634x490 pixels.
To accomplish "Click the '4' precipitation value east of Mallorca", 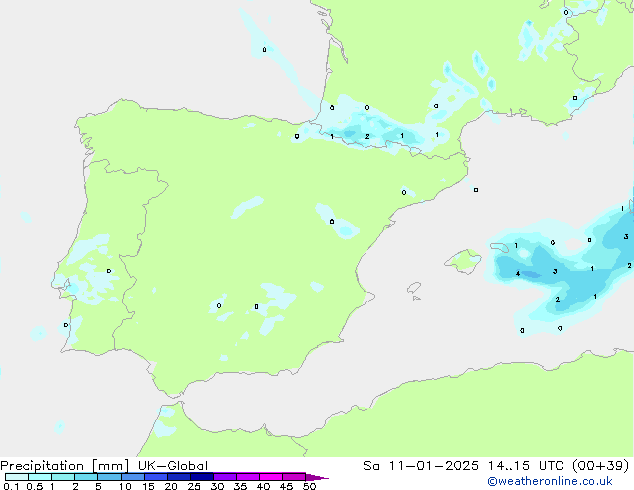I will [518, 274].
